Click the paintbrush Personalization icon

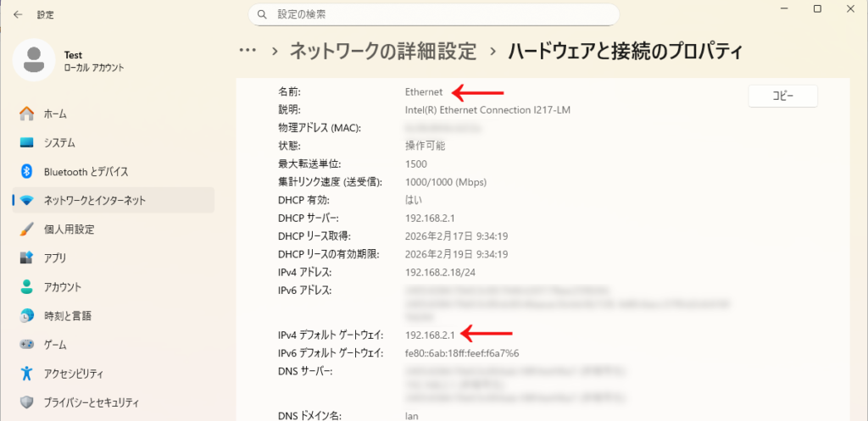point(26,229)
